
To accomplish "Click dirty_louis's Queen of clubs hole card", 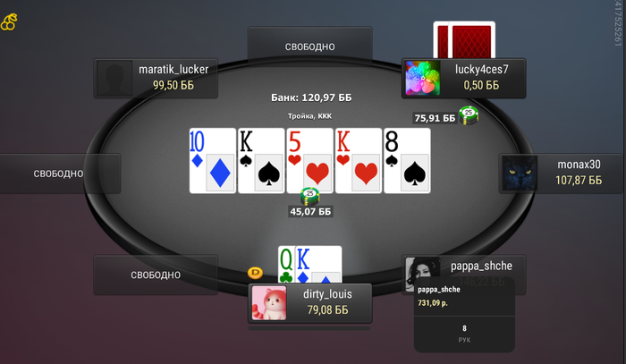I will tap(286, 264).
